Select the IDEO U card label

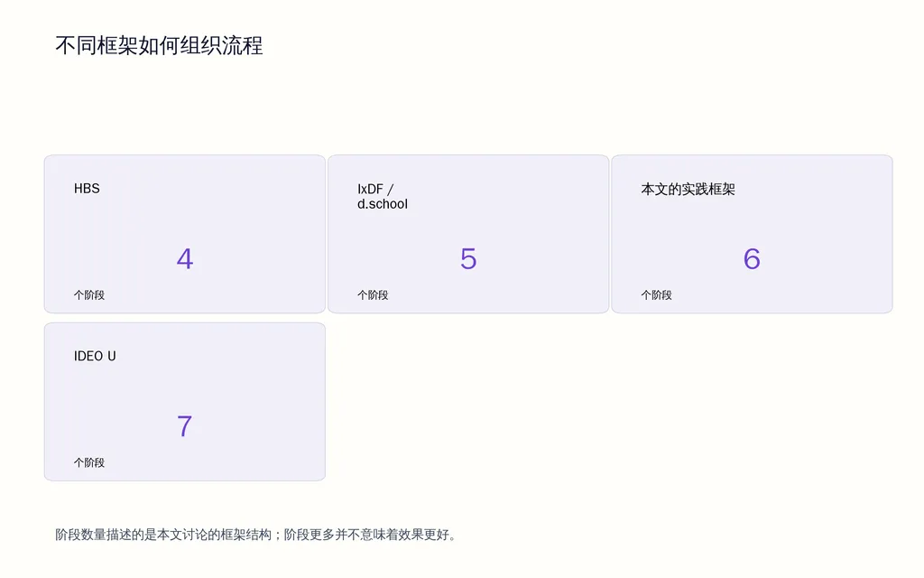click(95, 356)
